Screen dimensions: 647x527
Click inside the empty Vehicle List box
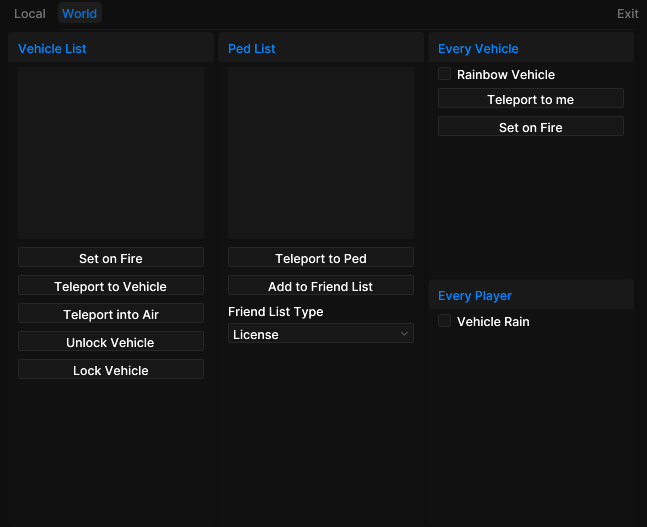click(x=111, y=153)
